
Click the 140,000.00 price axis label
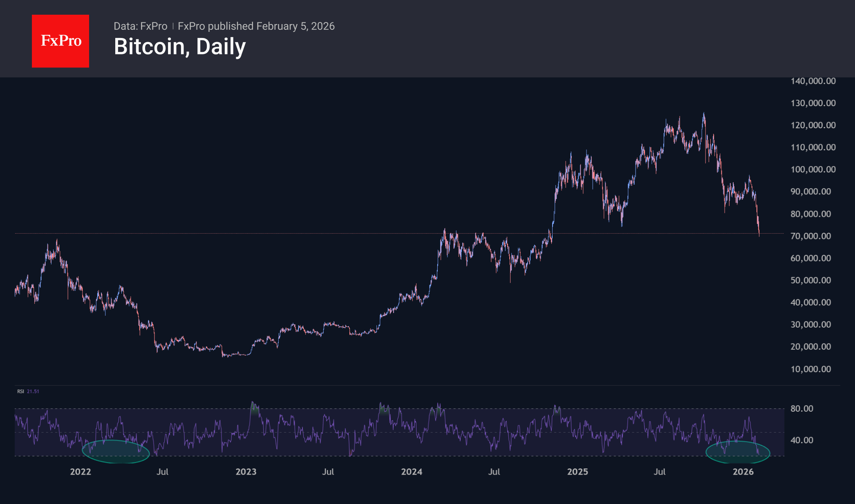[813, 81]
